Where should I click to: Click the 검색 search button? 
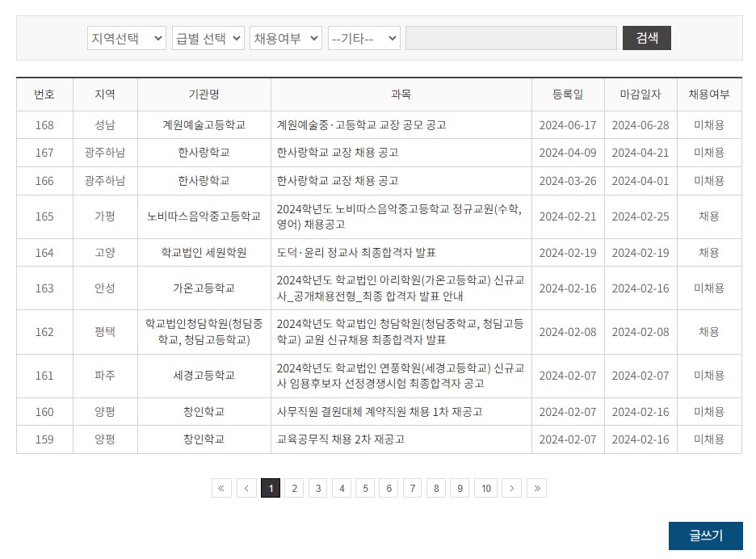tap(646, 38)
